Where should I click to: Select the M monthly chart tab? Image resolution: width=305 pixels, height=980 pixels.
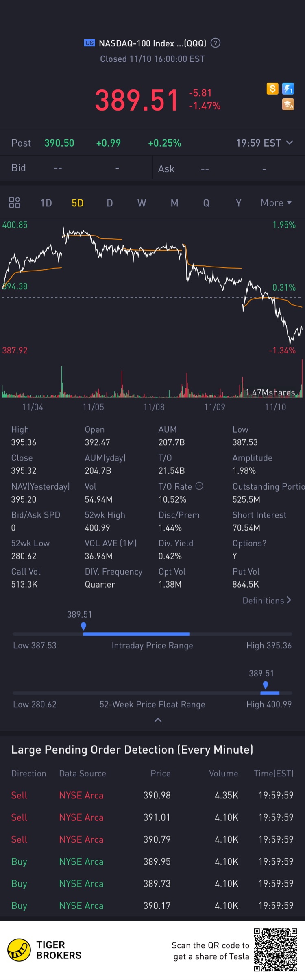coord(174,203)
